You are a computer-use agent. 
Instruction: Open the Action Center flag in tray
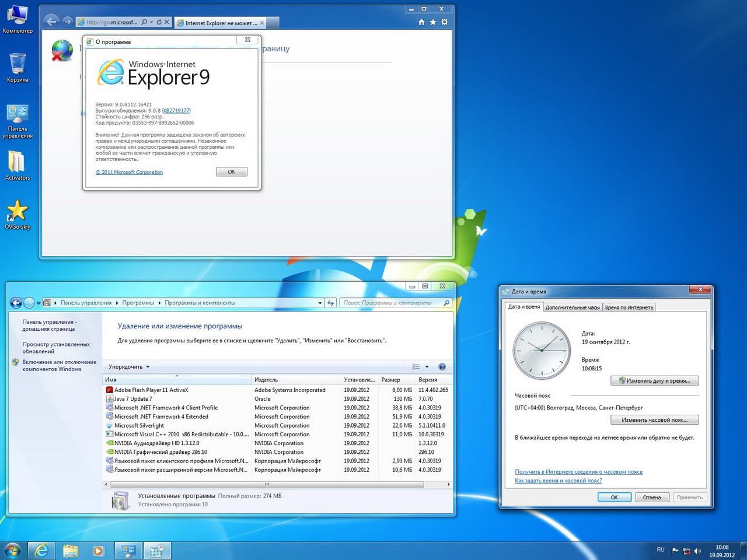[x=675, y=551]
